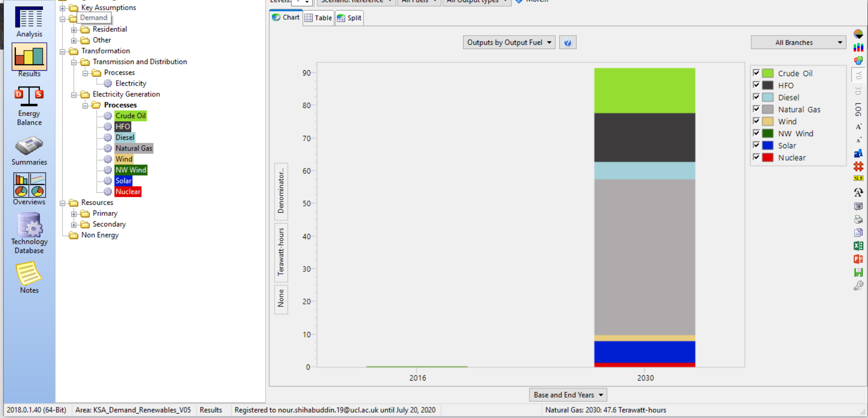Open the Base and End Years dropdown
Image resolution: width=868 pixels, height=418 pixels.
(568, 395)
